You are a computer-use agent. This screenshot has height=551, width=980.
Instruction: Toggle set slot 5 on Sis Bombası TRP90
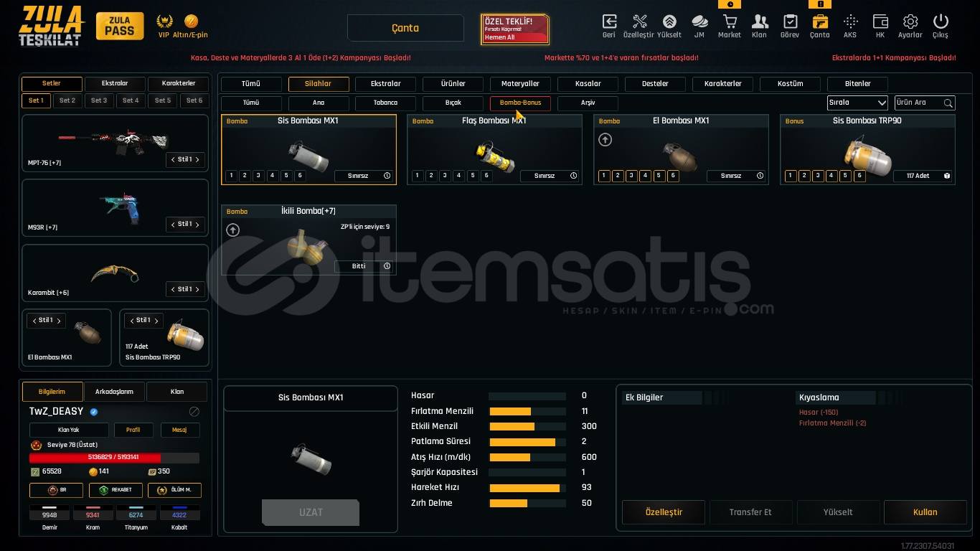pyautogui.click(x=845, y=176)
